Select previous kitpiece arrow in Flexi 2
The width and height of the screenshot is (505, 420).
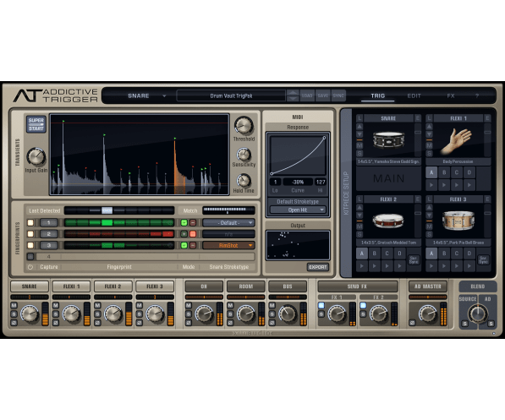coord(360,207)
